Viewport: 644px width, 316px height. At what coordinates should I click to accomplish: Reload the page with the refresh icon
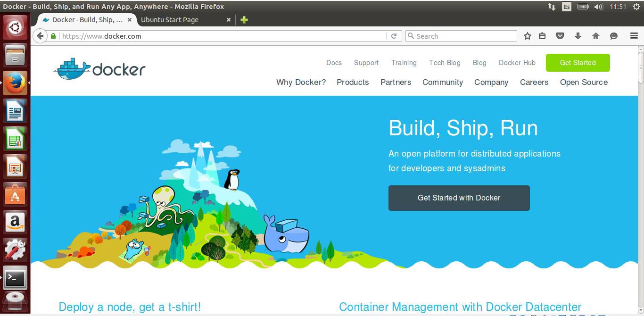pyautogui.click(x=394, y=36)
